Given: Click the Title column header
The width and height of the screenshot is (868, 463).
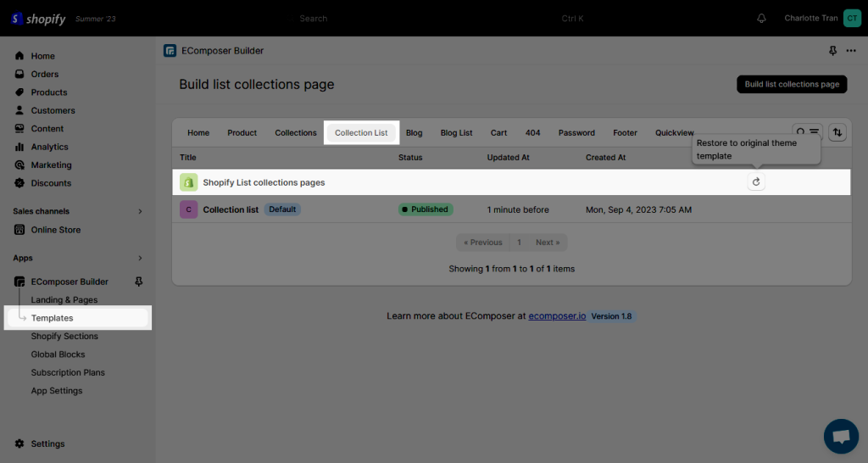Looking at the screenshot, I should pyautogui.click(x=187, y=157).
